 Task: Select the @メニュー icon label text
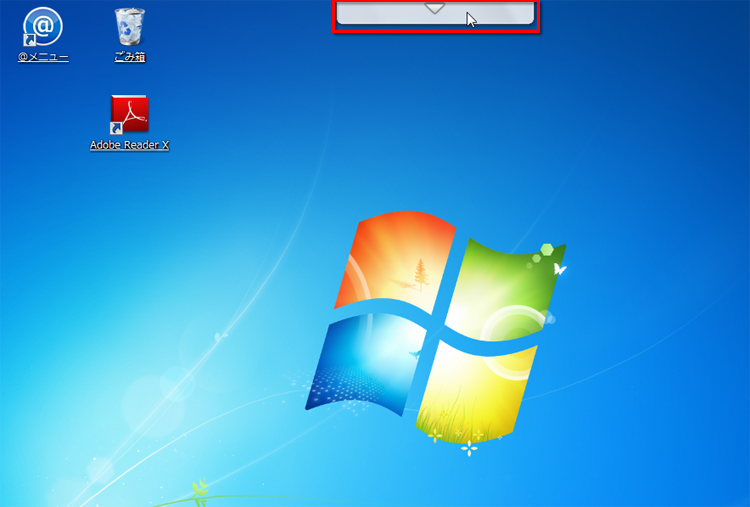[43, 57]
